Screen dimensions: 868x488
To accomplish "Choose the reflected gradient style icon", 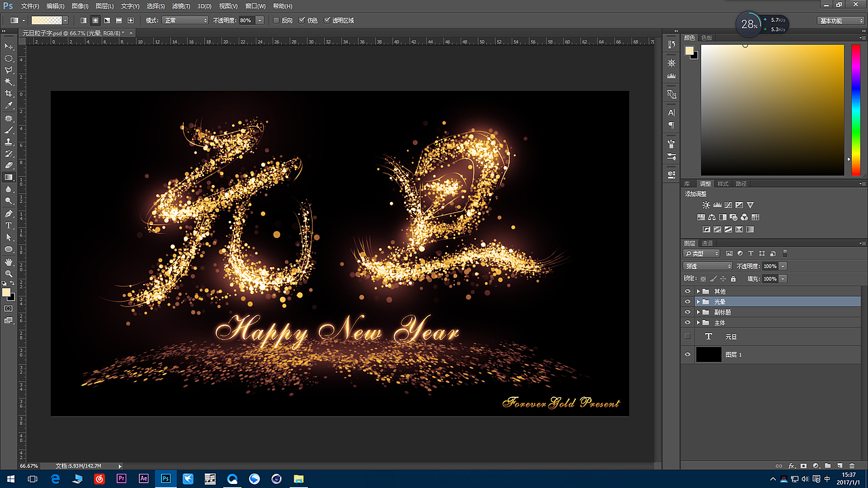I will [119, 20].
